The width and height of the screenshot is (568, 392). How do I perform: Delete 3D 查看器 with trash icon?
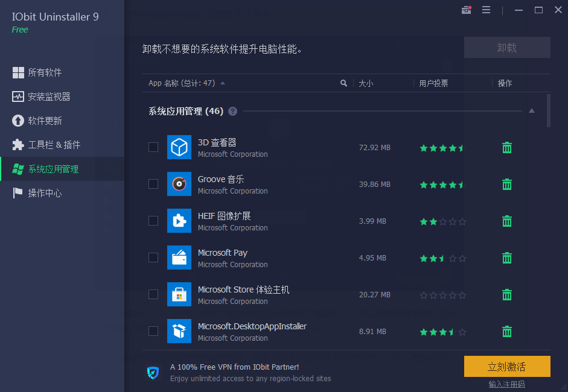(x=507, y=147)
